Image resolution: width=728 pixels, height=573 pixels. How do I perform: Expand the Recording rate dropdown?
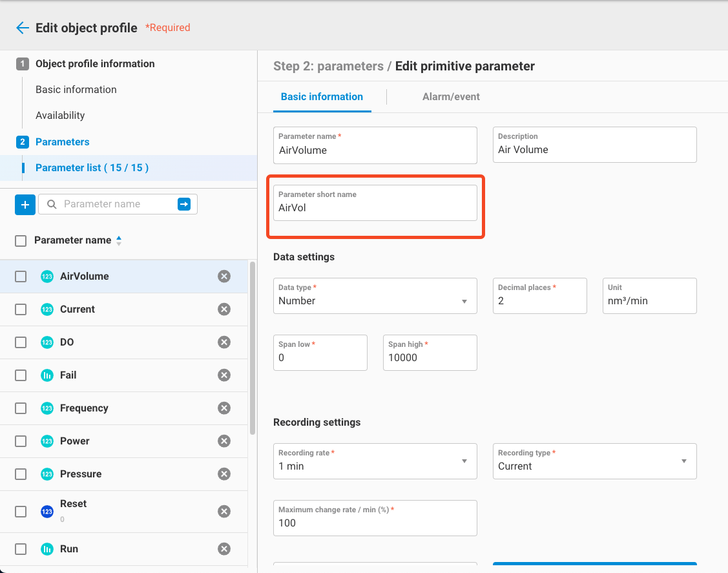tap(375, 461)
